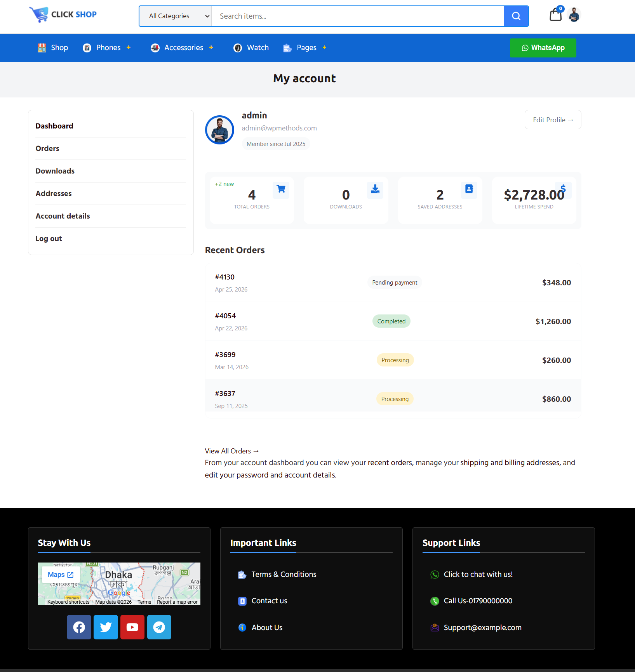Open the Twitter social icon
Screen dimensions: 635x672
tap(106, 627)
